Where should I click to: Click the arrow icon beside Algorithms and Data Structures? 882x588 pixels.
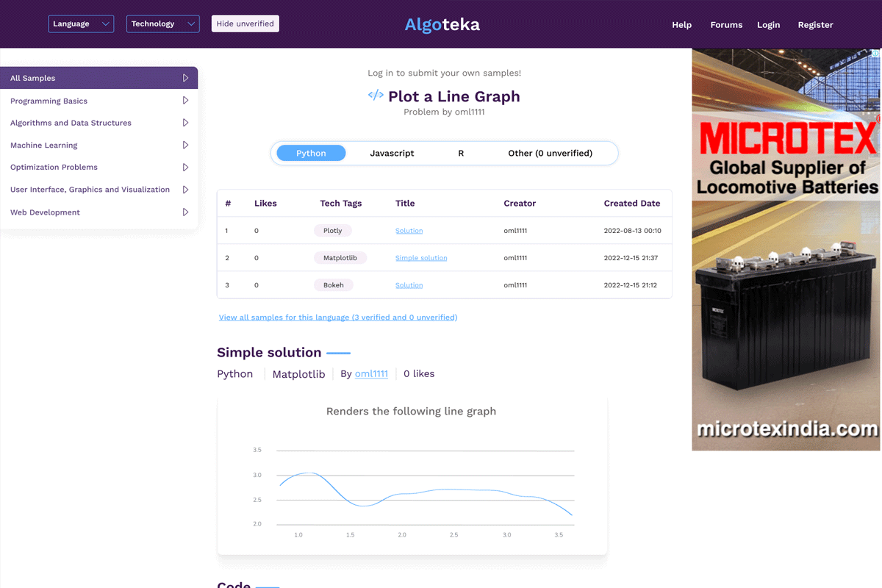(x=186, y=123)
